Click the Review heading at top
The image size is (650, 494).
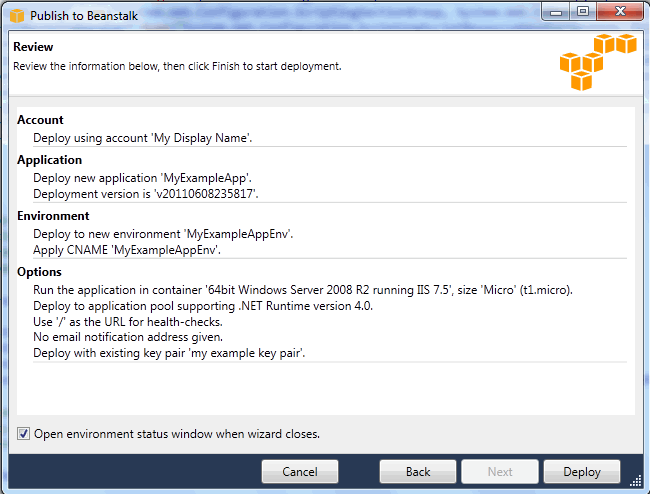pos(33,47)
